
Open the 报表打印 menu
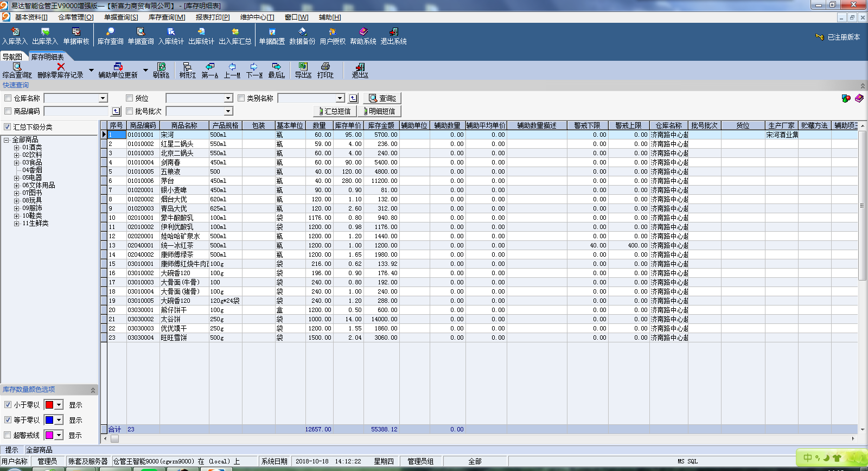212,17
